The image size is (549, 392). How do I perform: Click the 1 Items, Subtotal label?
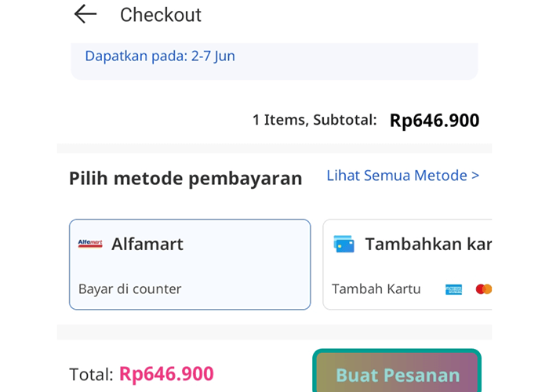click(x=314, y=120)
